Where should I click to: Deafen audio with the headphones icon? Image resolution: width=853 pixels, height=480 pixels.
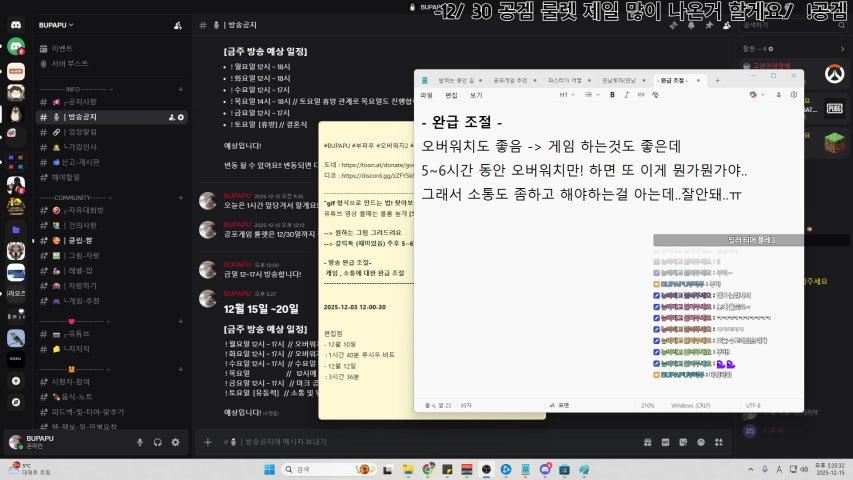(157, 441)
